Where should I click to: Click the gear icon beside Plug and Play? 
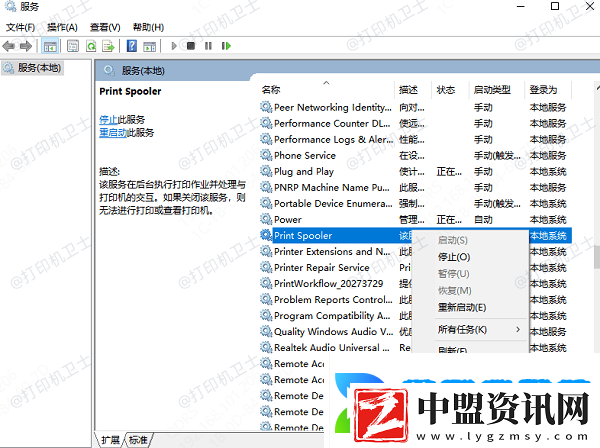coord(266,171)
